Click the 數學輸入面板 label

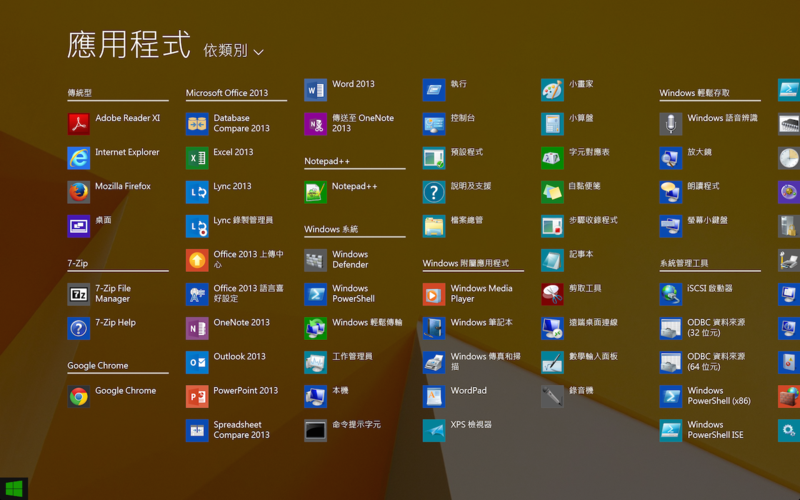[593, 356]
